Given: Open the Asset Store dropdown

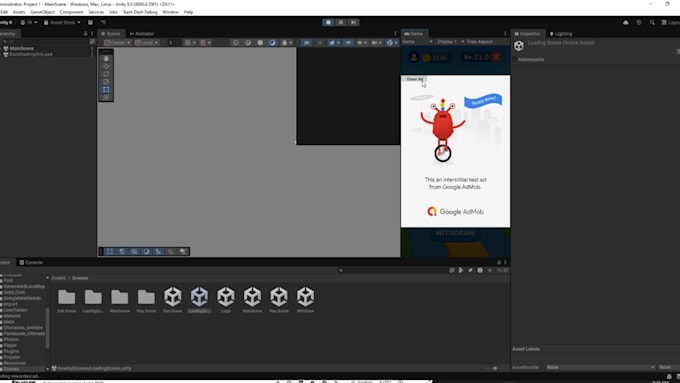Looking at the screenshot, I should pos(62,22).
